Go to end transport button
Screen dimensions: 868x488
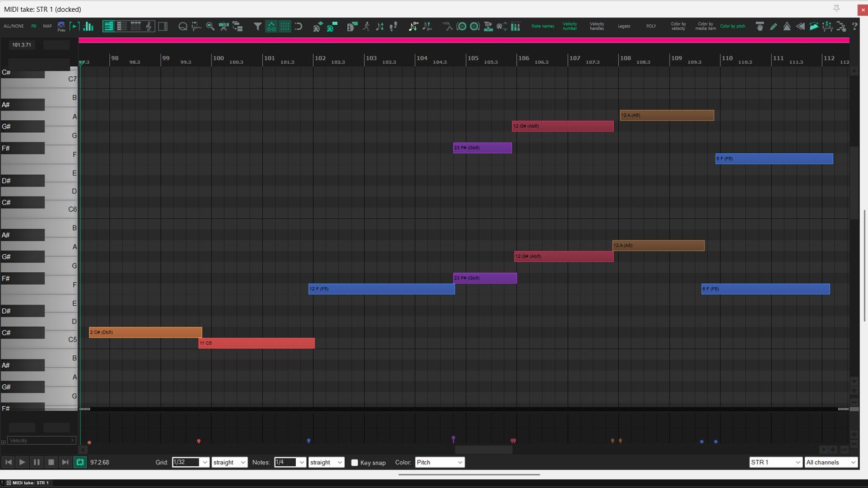[65, 462]
